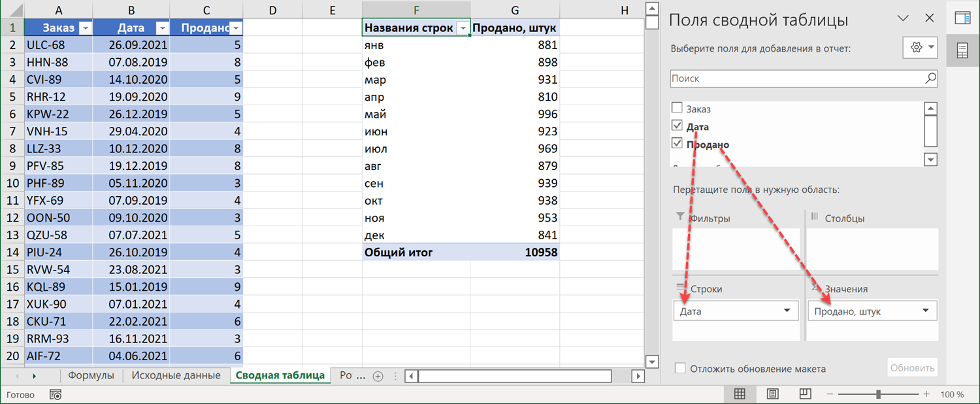980x404 pixels.
Task: Open the Продано column filter dropdown
Action: 236,28
